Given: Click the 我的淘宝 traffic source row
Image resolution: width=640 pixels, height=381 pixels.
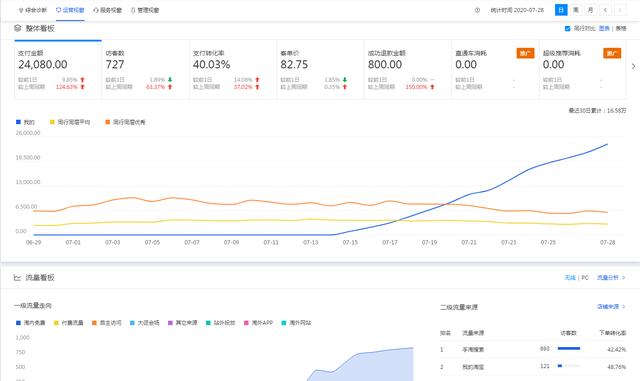Looking at the screenshot, I should coord(533,367).
